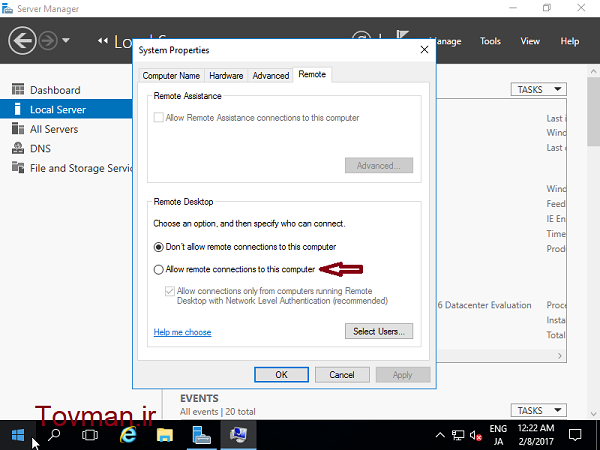Toggle Network Level Authentication checkbox
600x450 pixels.
click(170, 291)
